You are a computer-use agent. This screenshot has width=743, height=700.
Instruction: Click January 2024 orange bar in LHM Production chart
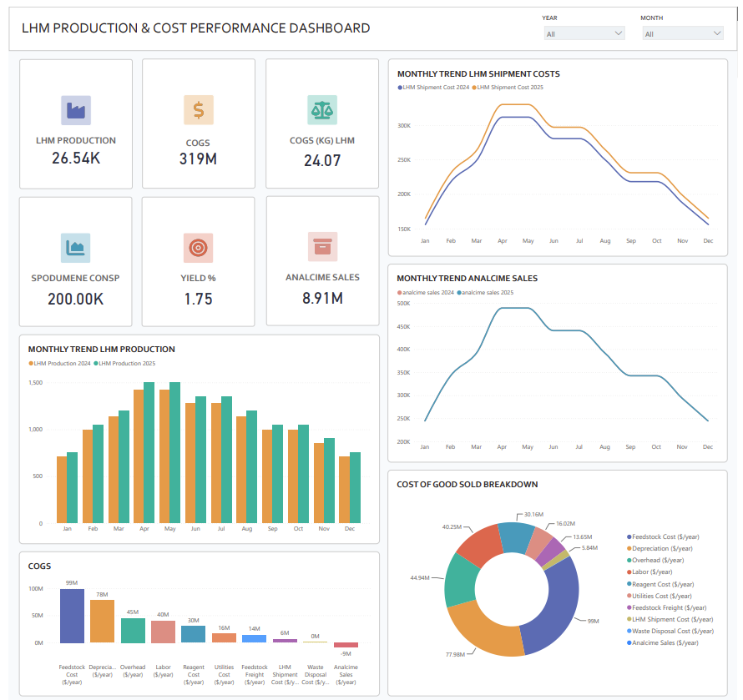62,490
